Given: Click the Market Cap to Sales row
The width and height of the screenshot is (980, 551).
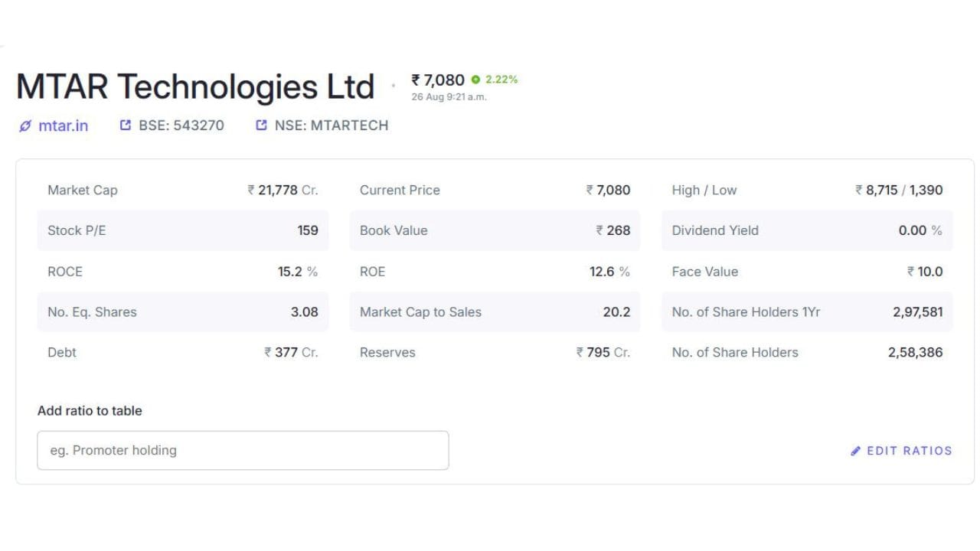Looking at the screenshot, I should click(495, 311).
